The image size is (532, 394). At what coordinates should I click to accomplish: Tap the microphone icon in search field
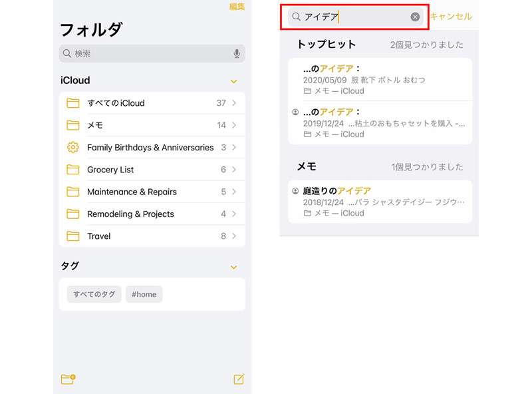click(237, 54)
